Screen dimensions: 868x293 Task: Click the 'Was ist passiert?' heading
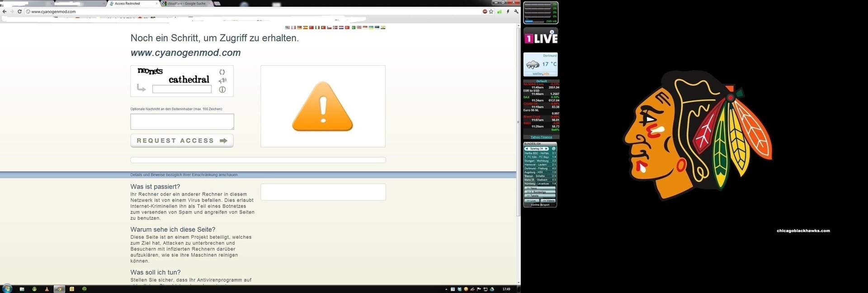(155, 187)
